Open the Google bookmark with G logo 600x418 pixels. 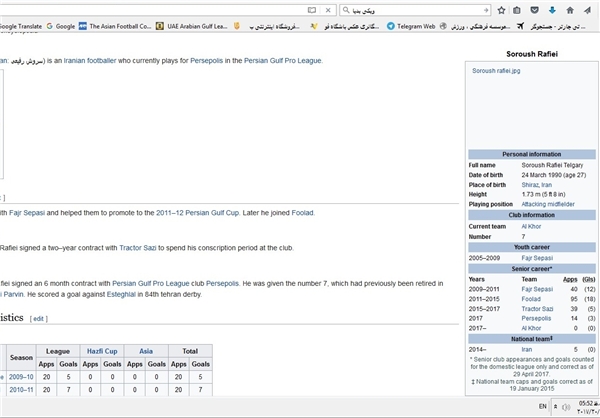click(61, 26)
